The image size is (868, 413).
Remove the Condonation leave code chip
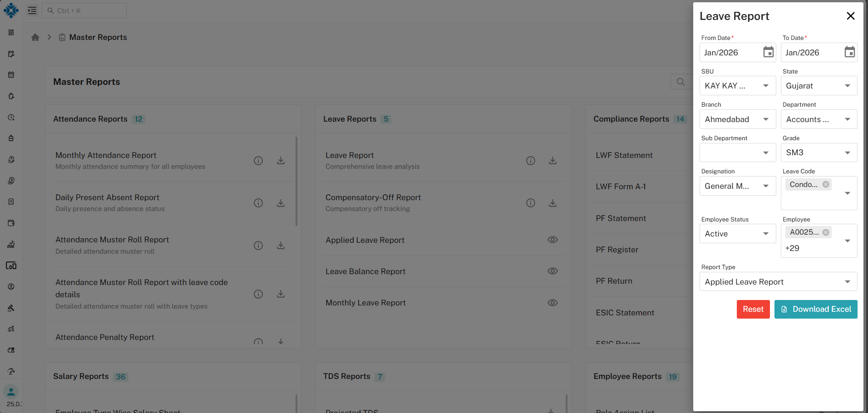pos(826,184)
